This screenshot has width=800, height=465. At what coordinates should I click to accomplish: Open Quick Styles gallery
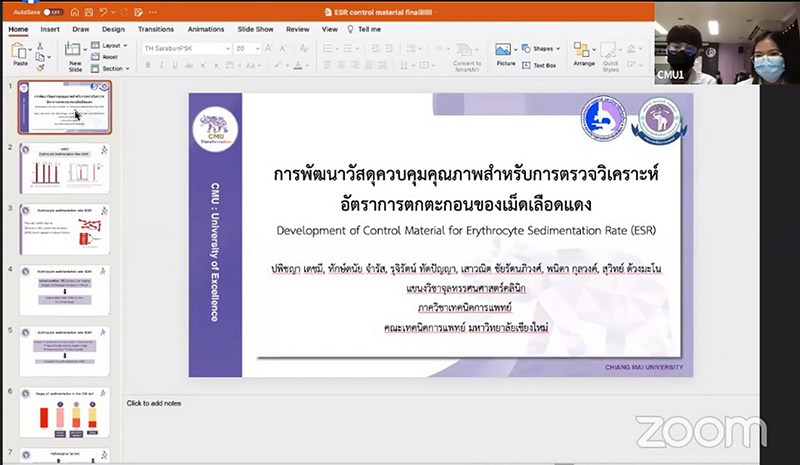(x=610, y=57)
